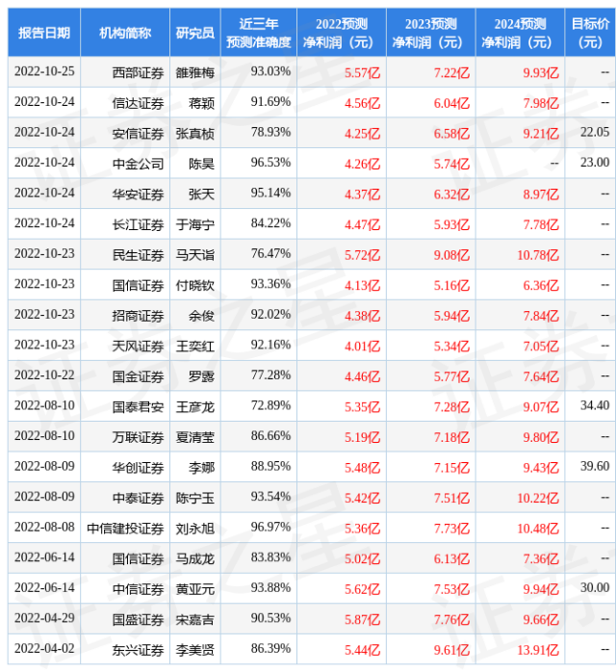The image size is (616, 672).
Task: Click analyst name 刘永旭
Action: pyautogui.click(x=195, y=529)
